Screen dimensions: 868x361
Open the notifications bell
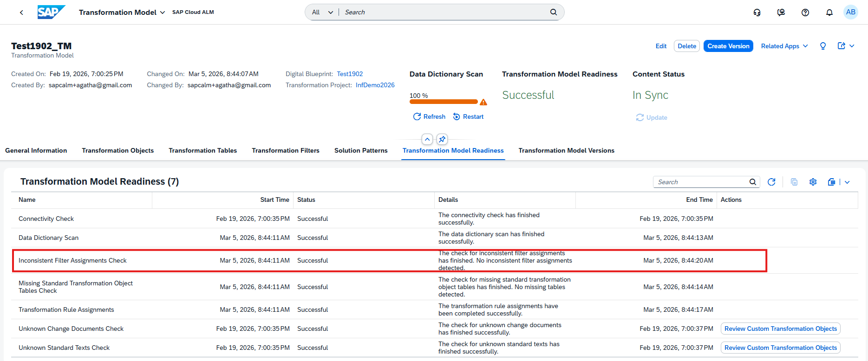coord(829,13)
